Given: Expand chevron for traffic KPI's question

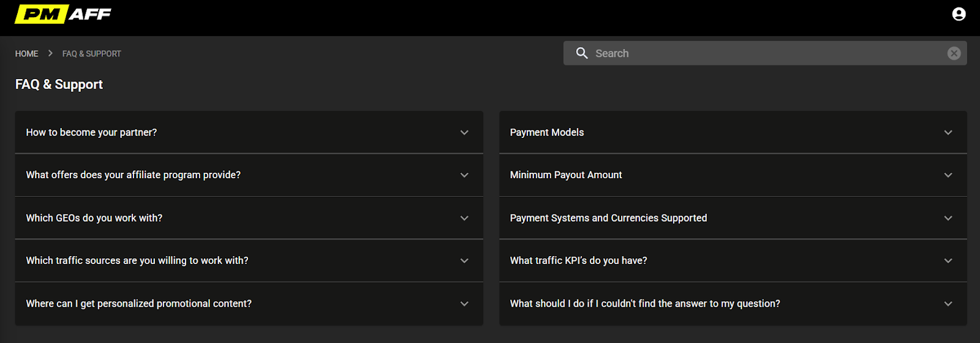Looking at the screenshot, I should (948, 261).
